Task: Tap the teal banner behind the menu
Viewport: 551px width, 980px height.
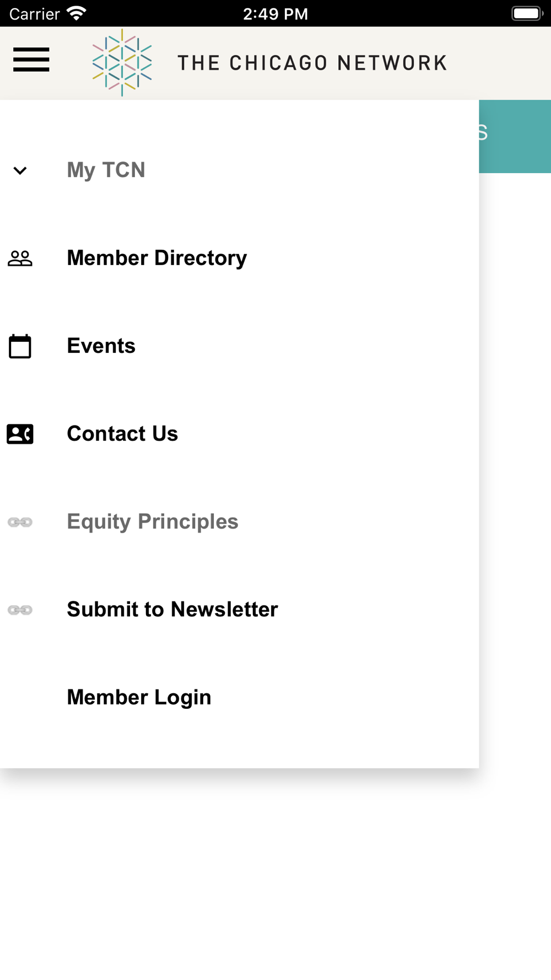Action: pos(515,137)
